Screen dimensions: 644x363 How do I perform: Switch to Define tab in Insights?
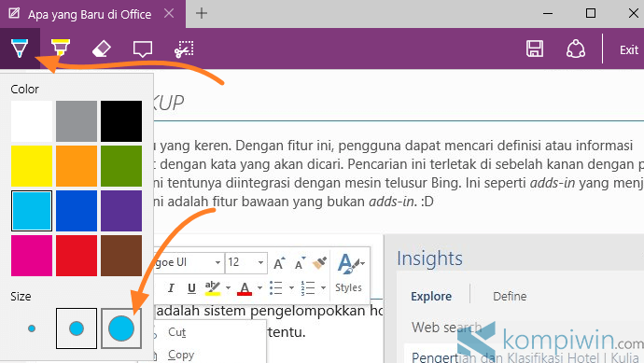click(510, 297)
